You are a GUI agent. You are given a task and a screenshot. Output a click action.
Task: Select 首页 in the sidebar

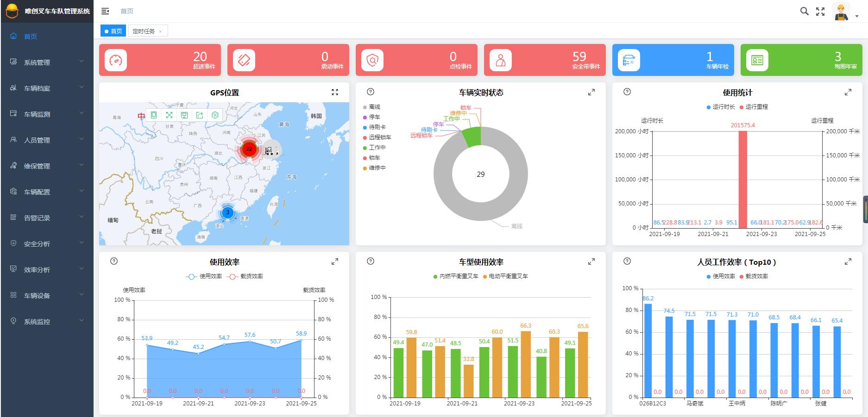[x=47, y=36]
